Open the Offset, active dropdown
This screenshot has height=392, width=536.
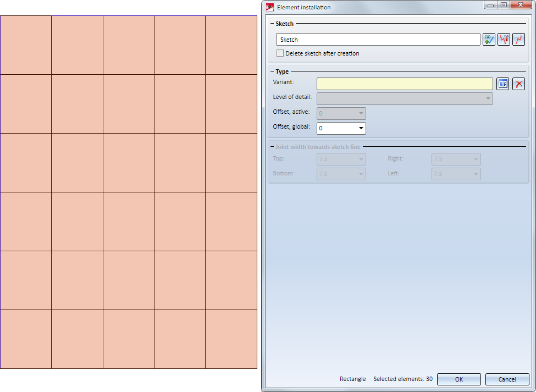click(x=341, y=113)
